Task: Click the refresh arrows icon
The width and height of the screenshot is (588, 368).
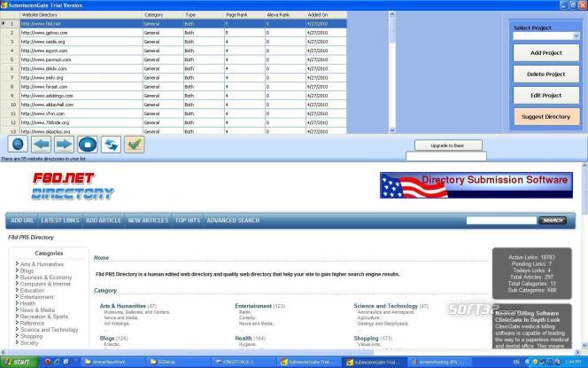Action: 112,143
